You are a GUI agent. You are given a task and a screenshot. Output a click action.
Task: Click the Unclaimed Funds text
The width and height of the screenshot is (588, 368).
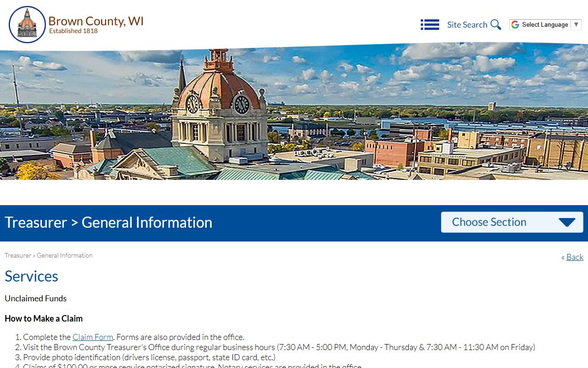(36, 299)
